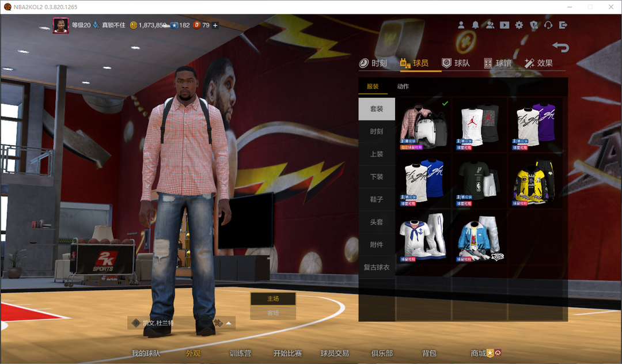Open the video playback icon
Image resolution: width=622 pixels, height=364 pixels.
(505, 25)
